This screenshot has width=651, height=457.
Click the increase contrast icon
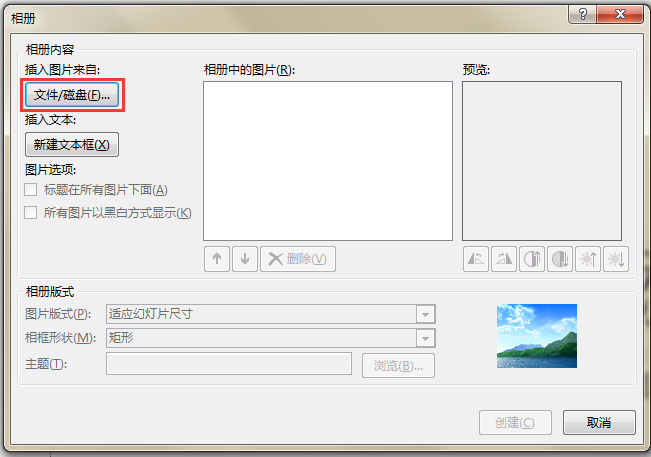click(532, 259)
